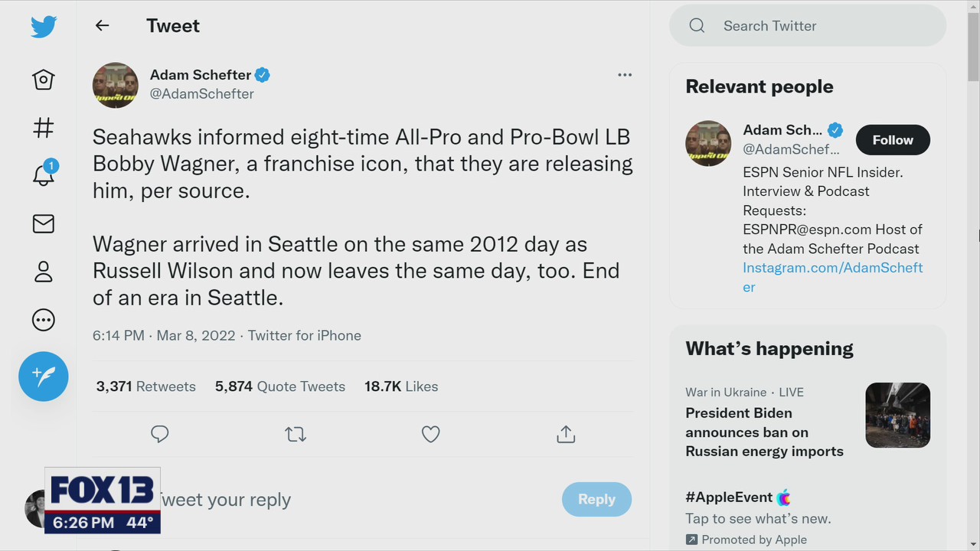Viewport: 980px width, 551px height.
Task: Open the Instagram.com/AdamSchefter link
Action: coord(832,268)
